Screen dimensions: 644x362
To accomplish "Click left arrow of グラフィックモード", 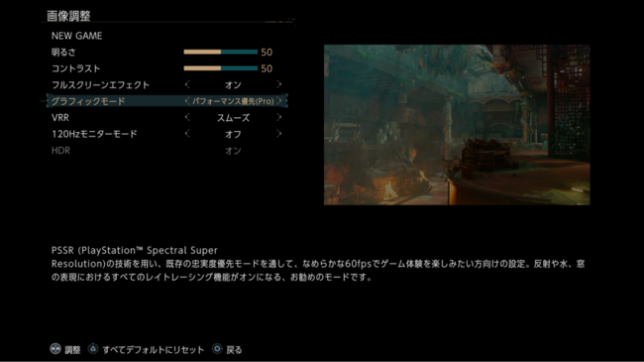I will [x=187, y=101].
